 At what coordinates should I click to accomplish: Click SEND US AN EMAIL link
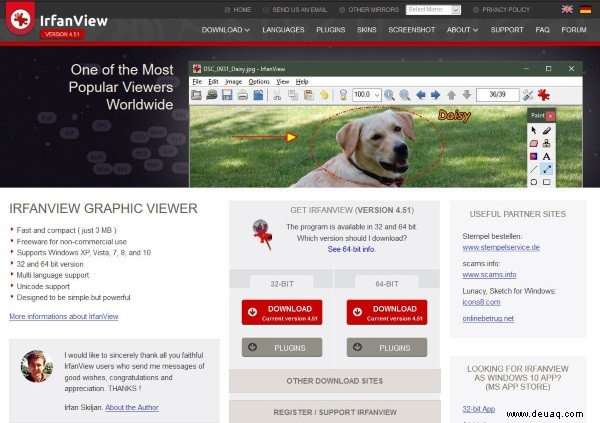click(x=295, y=10)
